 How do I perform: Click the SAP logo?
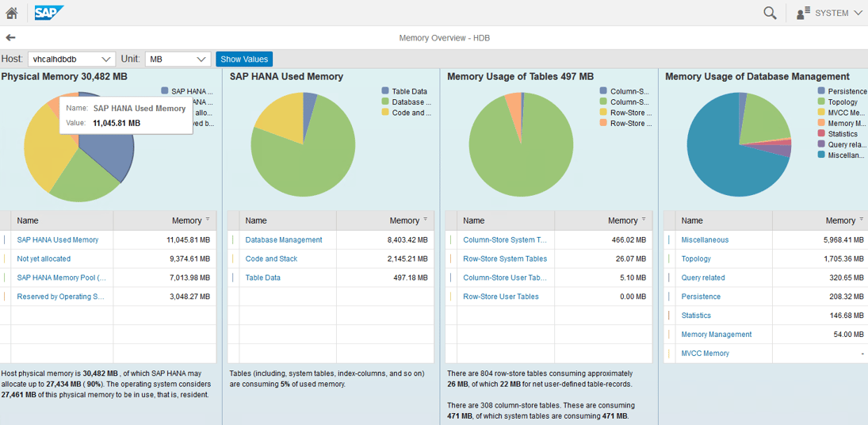48,13
